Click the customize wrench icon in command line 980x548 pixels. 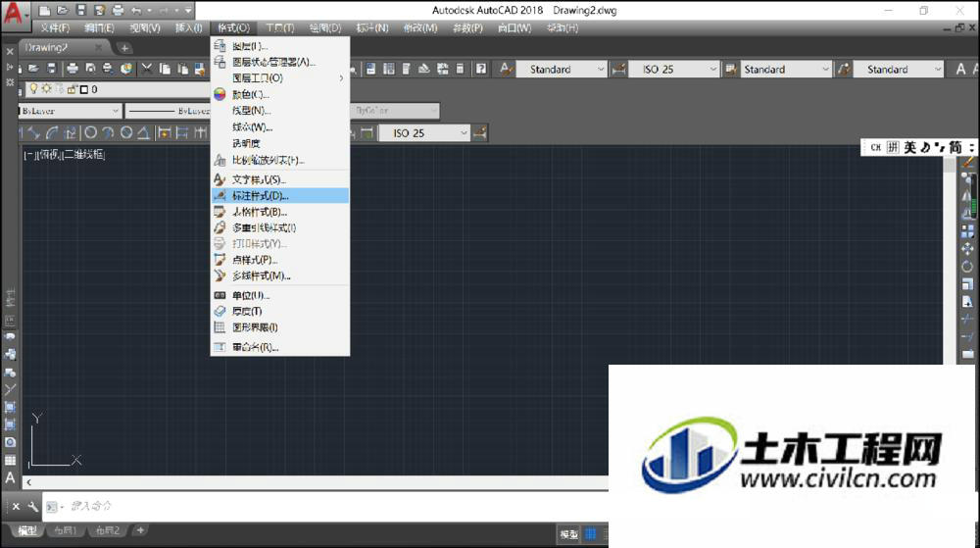point(32,506)
